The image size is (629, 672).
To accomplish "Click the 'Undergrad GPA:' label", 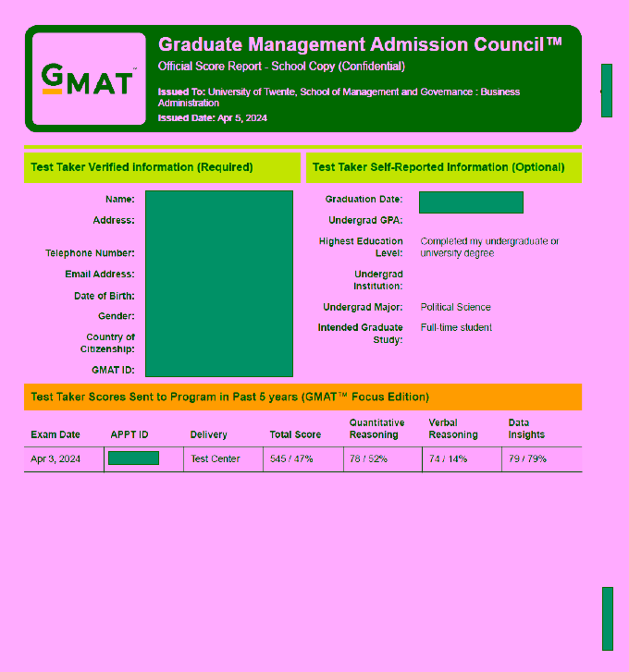I will pos(365,220).
